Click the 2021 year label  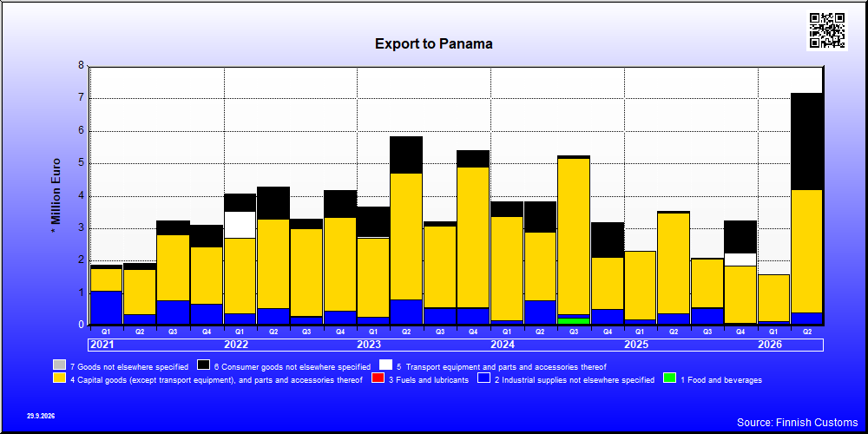tap(102, 345)
